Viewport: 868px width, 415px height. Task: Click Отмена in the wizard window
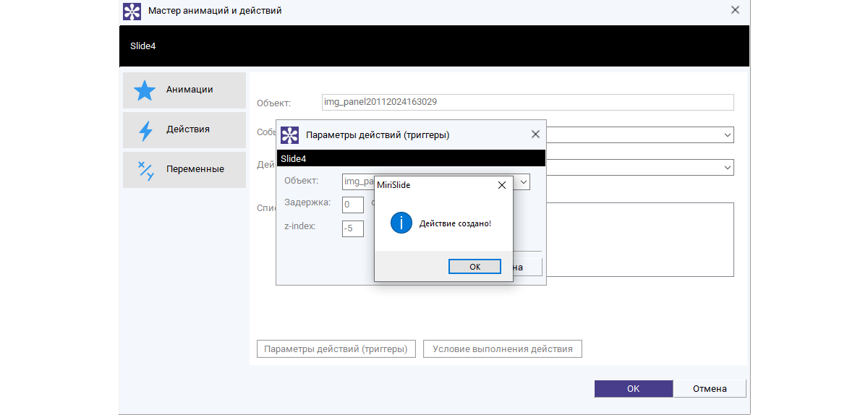pos(710,388)
